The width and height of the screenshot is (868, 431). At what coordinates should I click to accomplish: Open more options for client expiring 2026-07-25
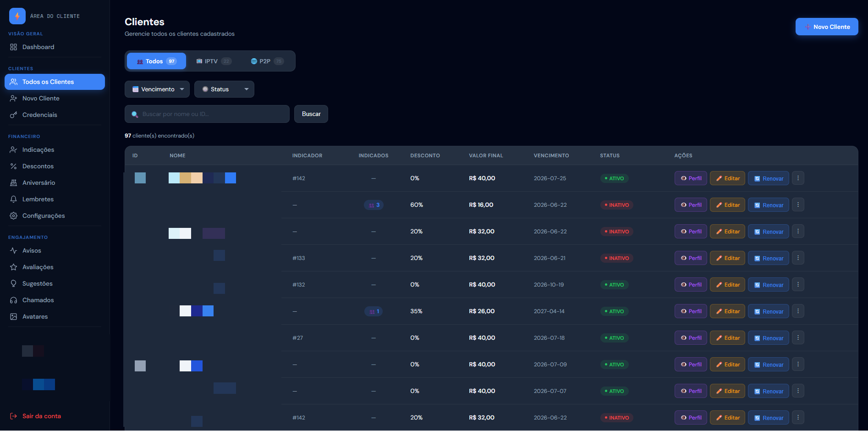tap(798, 178)
